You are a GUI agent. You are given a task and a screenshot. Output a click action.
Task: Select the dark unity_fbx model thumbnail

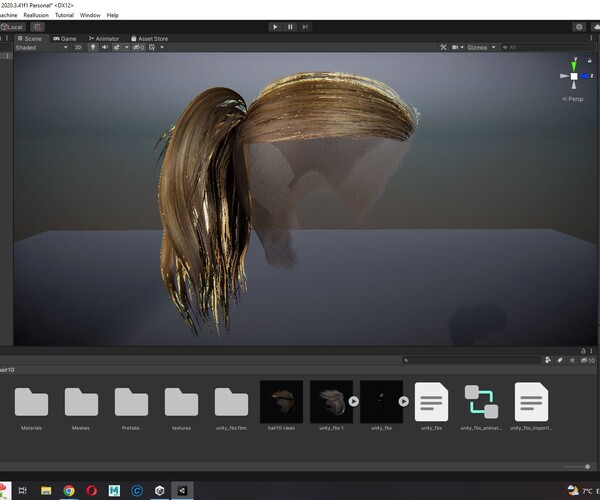pos(382,402)
